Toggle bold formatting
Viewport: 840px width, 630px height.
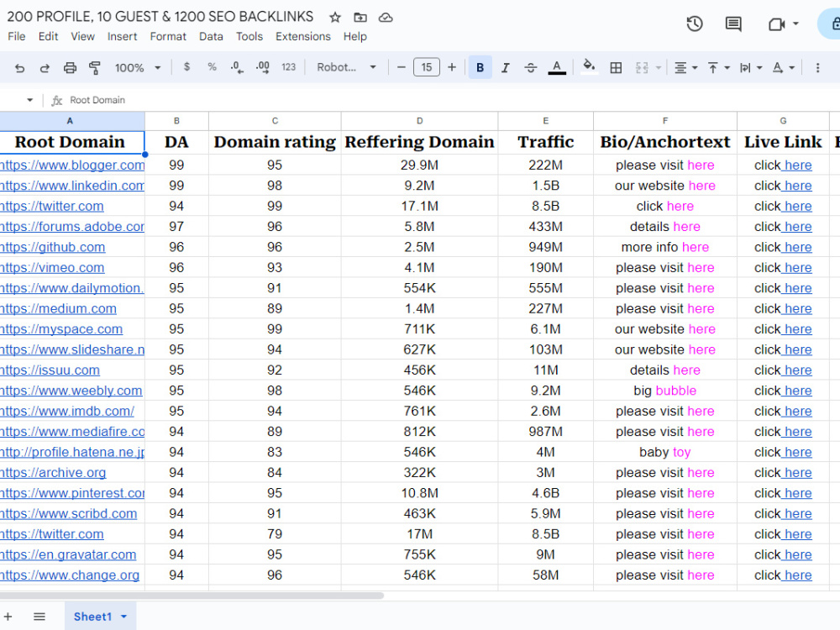pos(480,67)
